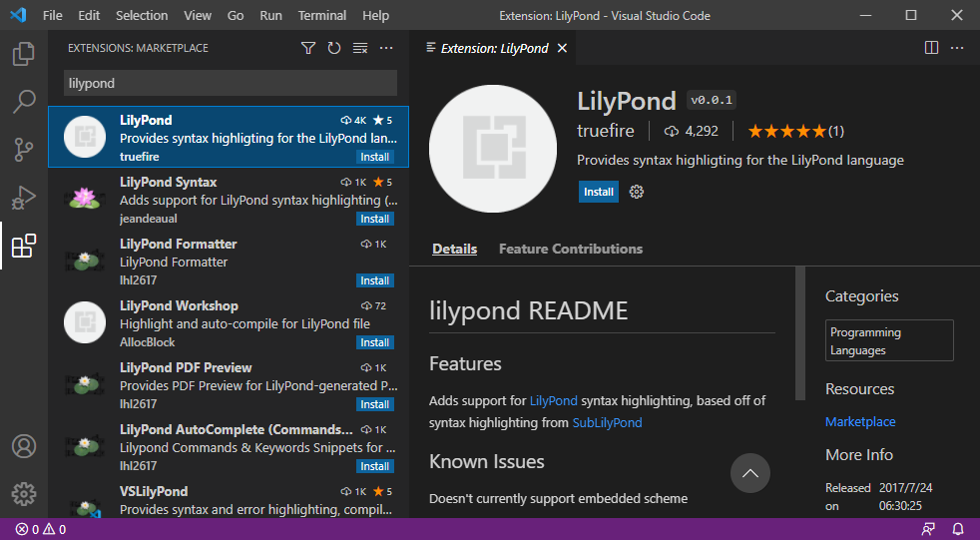Viewport: 980px width, 540px height.
Task: Switch to the Feature Contributions tab
Action: coord(570,249)
